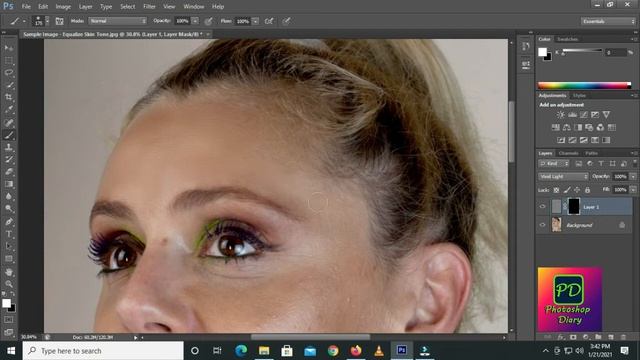The image size is (640, 360).
Task: Select the Spot Healing Brush tool
Action: (x=9, y=122)
